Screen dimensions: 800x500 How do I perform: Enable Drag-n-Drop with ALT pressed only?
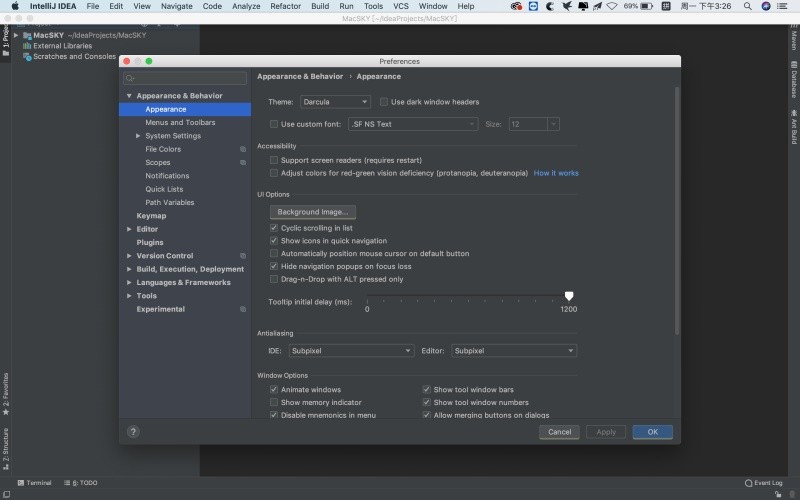tap(273, 279)
